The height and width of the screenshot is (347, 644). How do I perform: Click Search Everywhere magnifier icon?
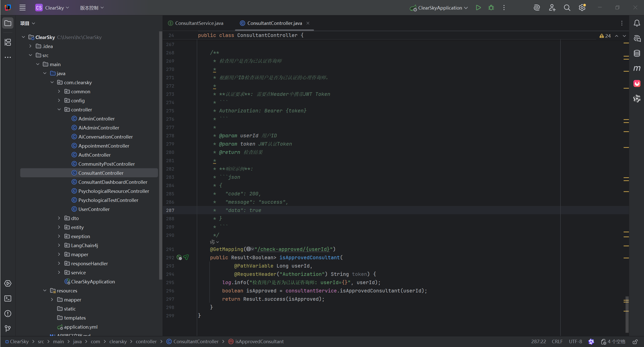click(567, 8)
